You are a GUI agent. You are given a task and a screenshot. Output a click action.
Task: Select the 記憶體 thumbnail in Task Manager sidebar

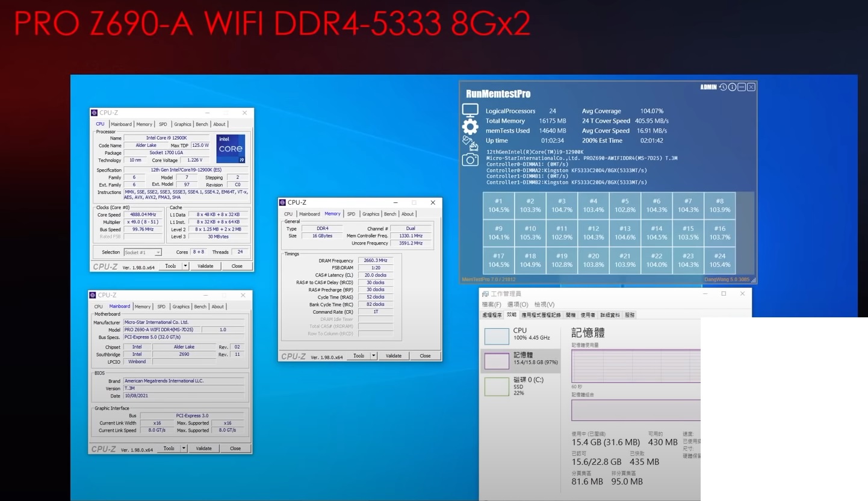[x=497, y=361]
